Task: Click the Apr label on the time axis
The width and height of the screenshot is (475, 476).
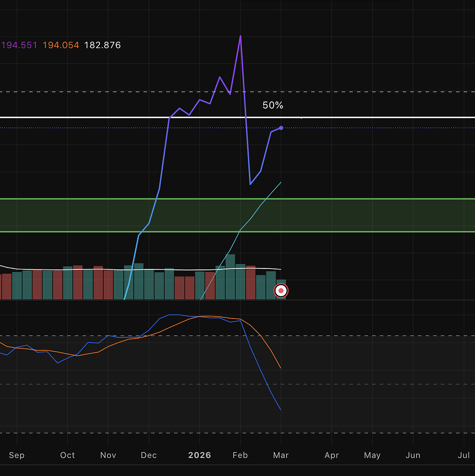Action: click(x=332, y=455)
